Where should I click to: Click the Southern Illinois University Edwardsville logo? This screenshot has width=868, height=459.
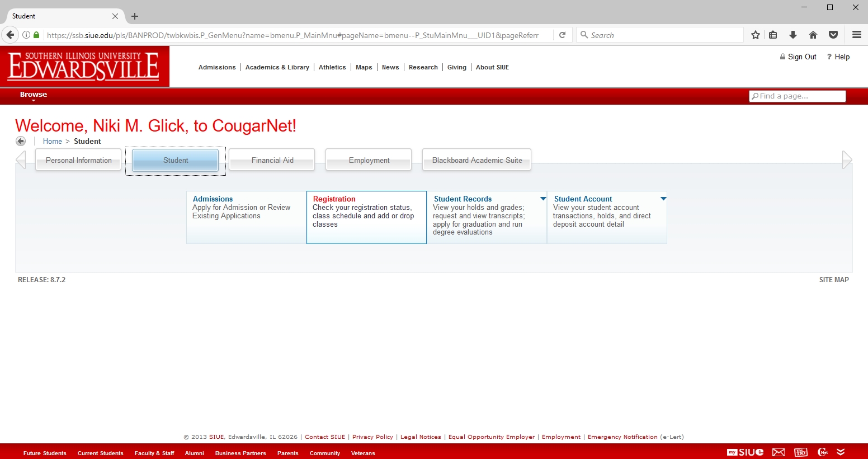pyautogui.click(x=84, y=66)
